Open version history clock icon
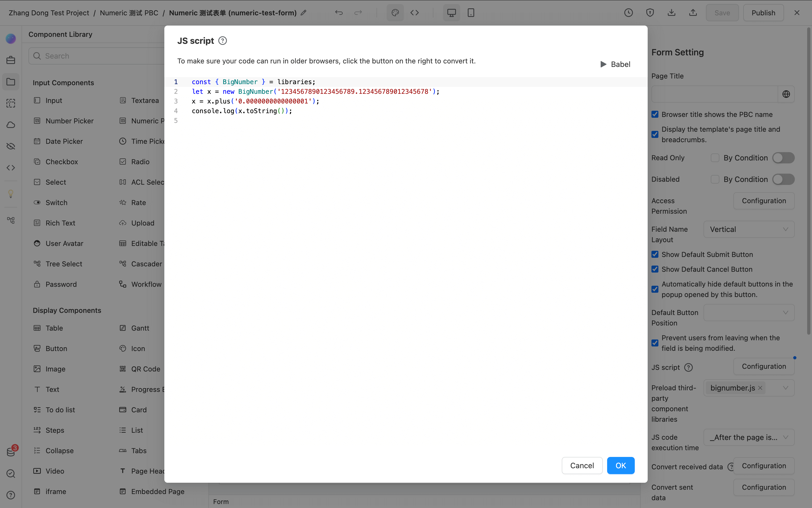812x508 pixels. (x=628, y=13)
